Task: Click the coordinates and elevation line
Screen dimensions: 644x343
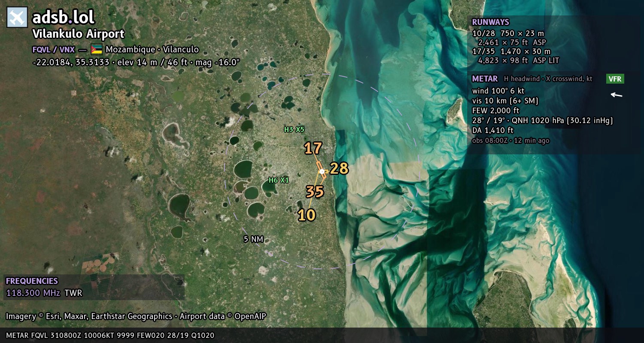Action: point(136,62)
